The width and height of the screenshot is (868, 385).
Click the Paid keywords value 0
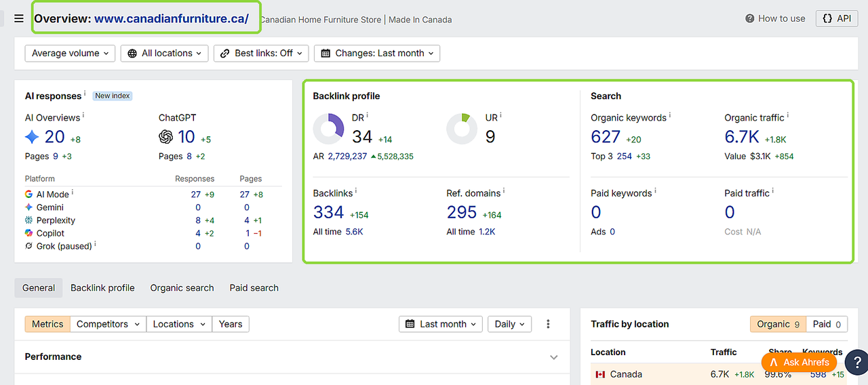tap(596, 213)
